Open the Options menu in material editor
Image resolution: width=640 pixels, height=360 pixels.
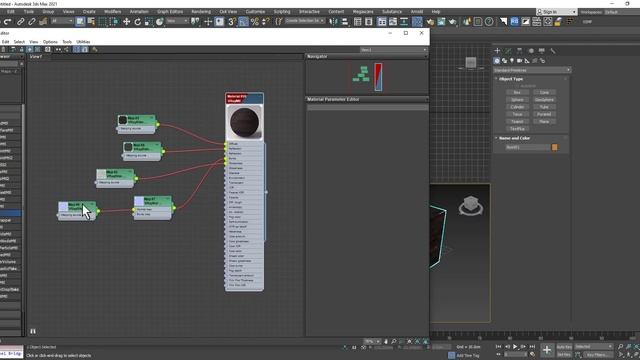coord(50,42)
